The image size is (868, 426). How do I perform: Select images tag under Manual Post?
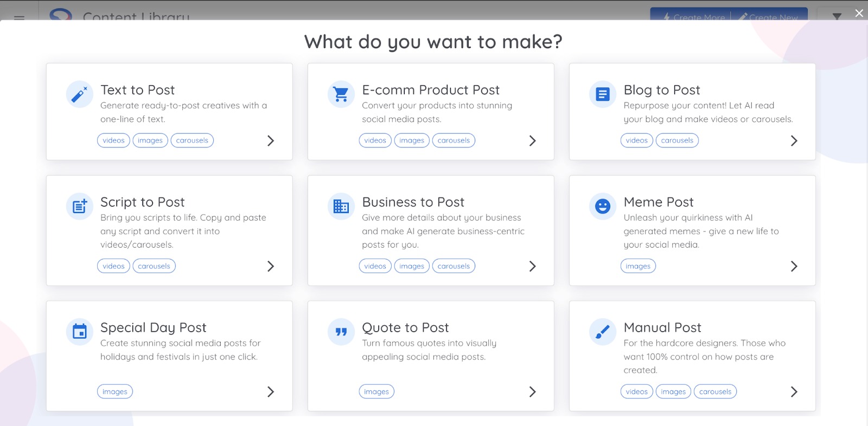tap(673, 391)
